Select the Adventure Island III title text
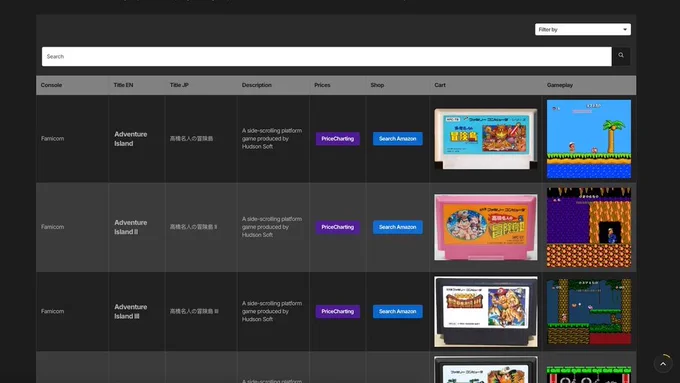680x383 pixels. (x=131, y=311)
